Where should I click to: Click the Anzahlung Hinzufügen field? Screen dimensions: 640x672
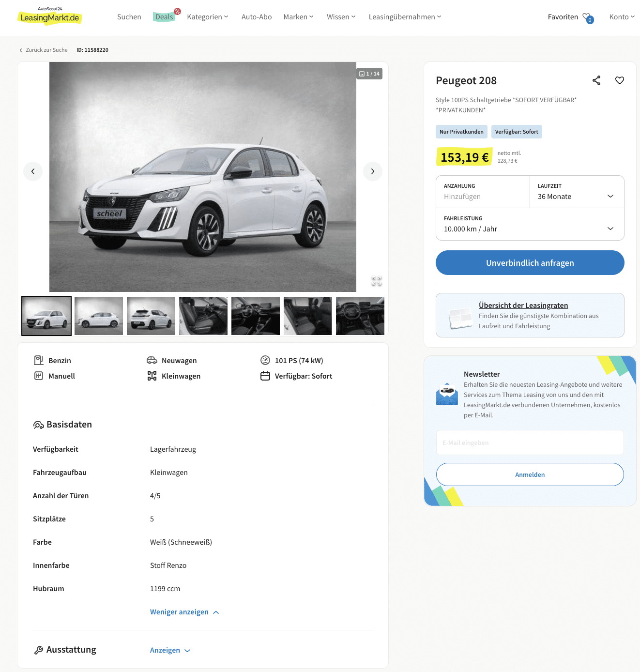pos(483,192)
